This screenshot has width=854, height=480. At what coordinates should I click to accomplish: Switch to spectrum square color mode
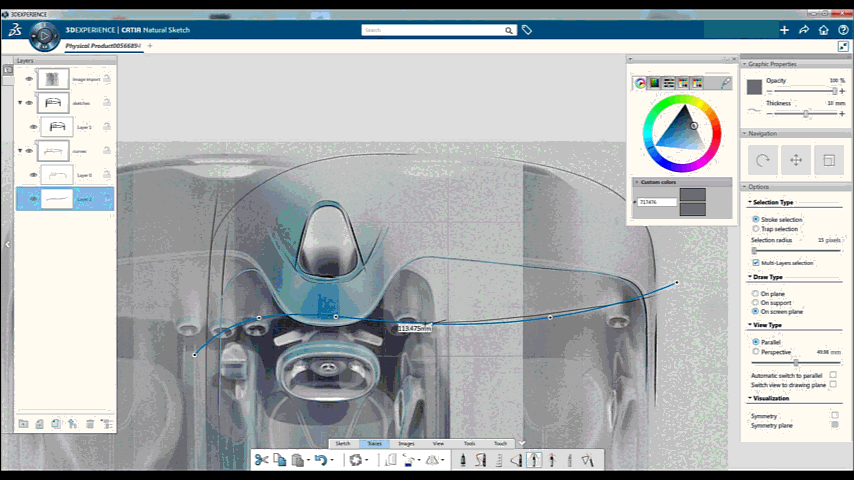(654, 83)
